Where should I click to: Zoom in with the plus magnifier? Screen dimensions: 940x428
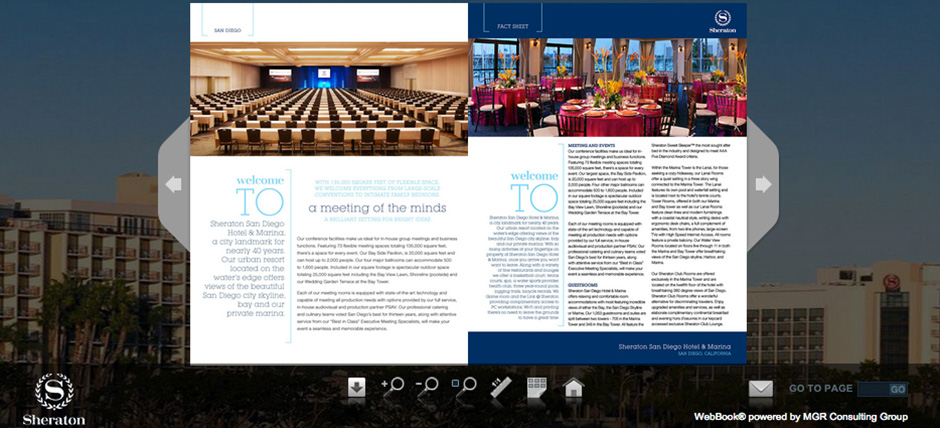[x=393, y=387]
